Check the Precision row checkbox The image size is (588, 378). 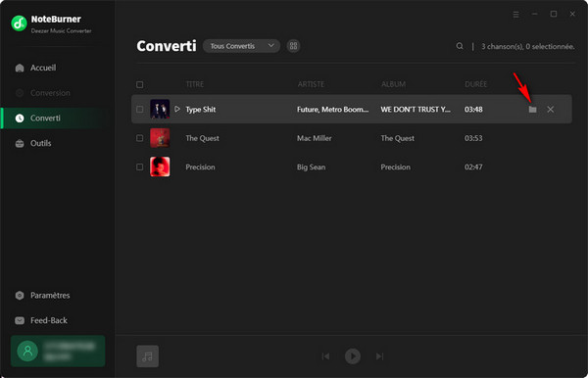point(139,166)
